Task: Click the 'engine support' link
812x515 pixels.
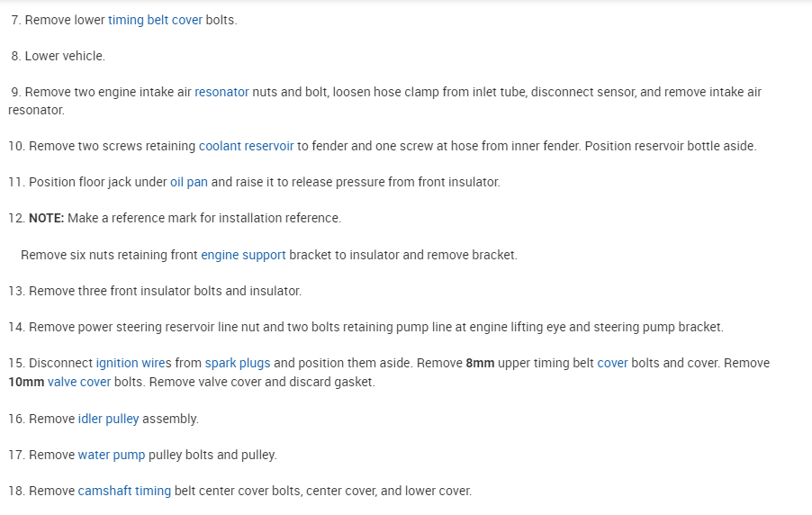Action: click(243, 255)
